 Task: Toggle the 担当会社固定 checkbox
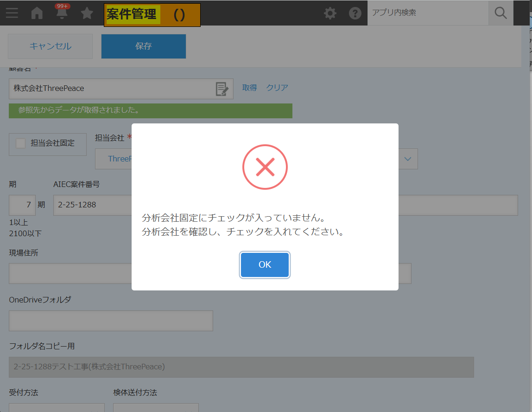point(20,143)
